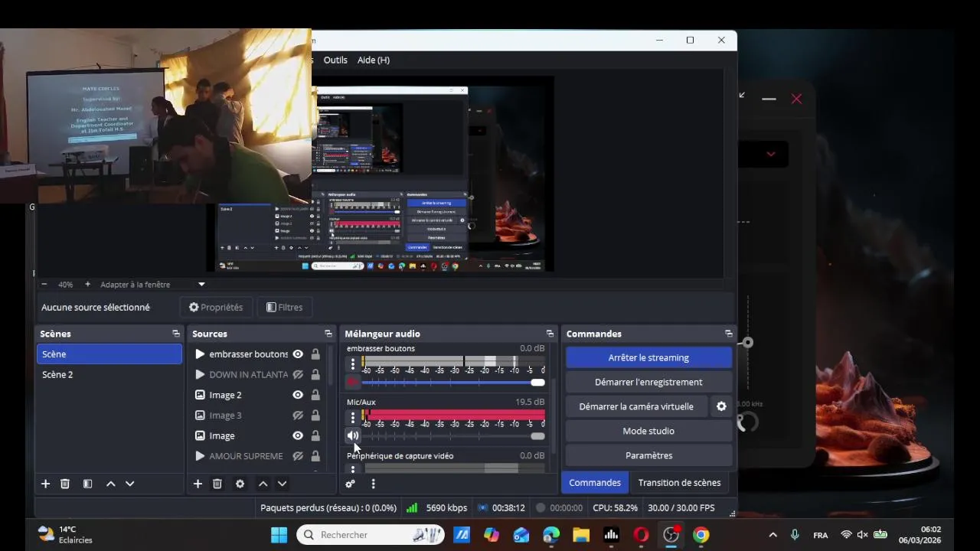The image size is (980, 551).
Task: Open audio mixer menu at panel bottom
Action: [373, 484]
